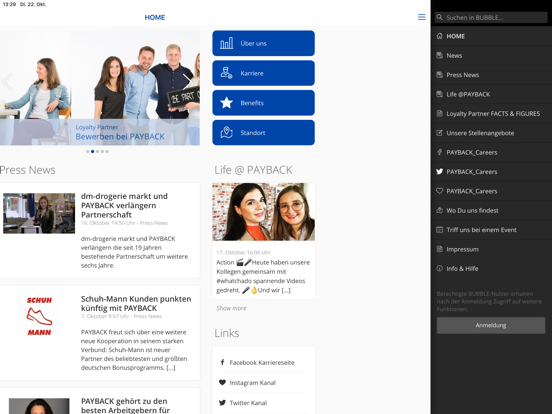
Task: Click the Facebook icon for PAYBACK_Careers
Action: (x=439, y=152)
